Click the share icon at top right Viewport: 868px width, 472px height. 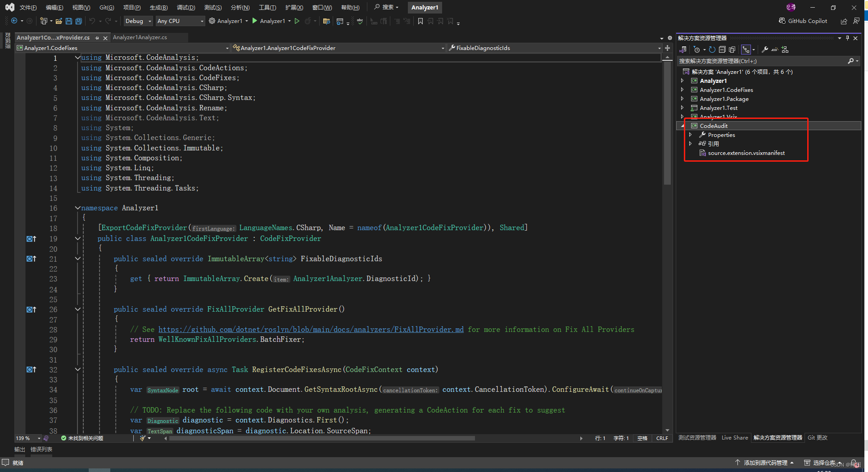844,21
